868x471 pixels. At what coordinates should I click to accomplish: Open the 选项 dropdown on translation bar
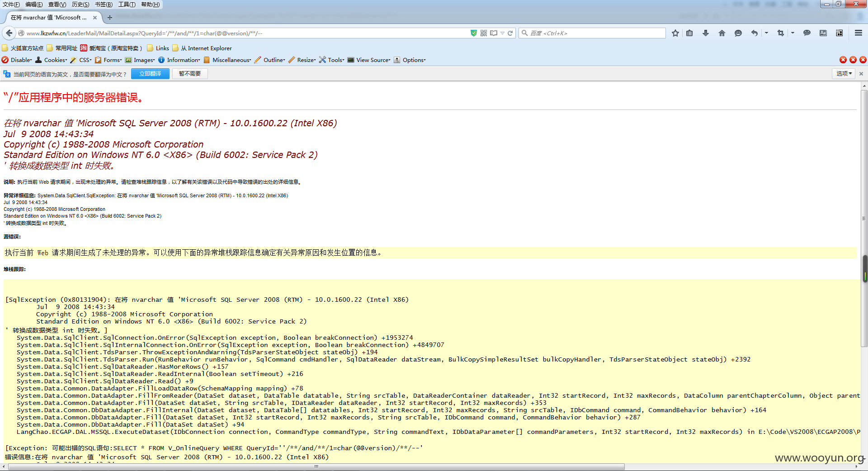click(x=844, y=74)
